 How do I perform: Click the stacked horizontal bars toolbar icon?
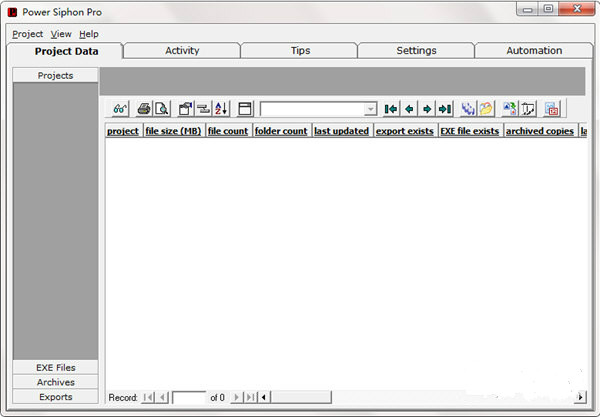point(203,109)
